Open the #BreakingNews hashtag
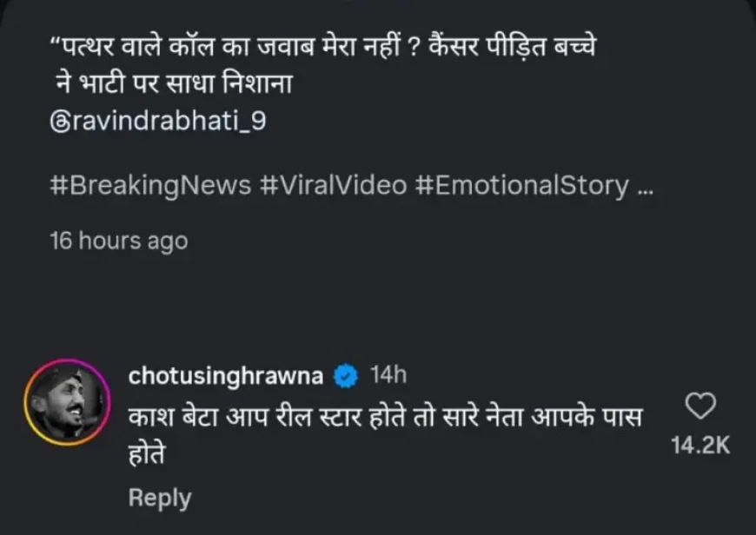This screenshot has width=756, height=535. 149,187
